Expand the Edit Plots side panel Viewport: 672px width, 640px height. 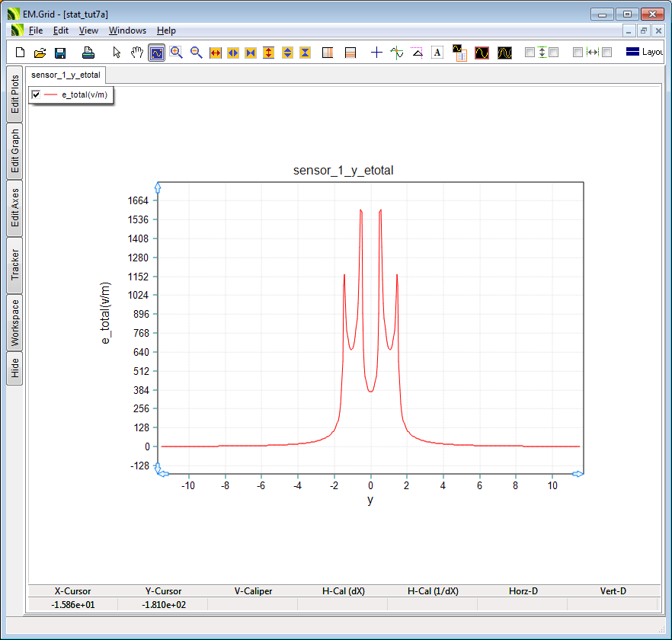[x=14, y=94]
